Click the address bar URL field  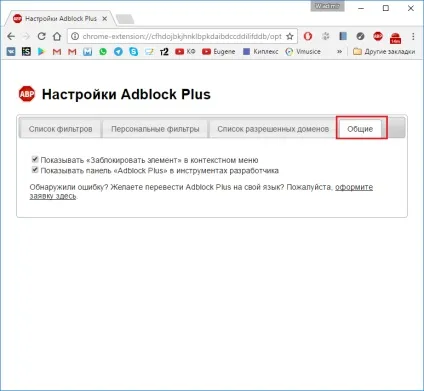(182, 36)
